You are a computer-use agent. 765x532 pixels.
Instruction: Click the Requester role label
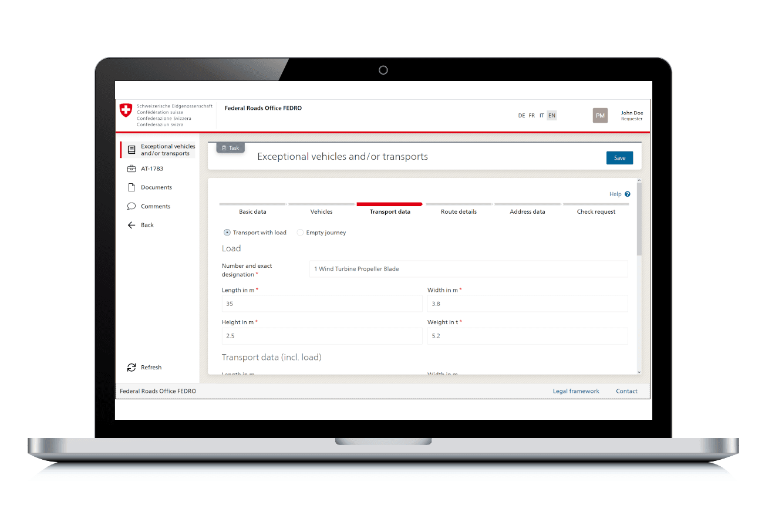tap(632, 119)
